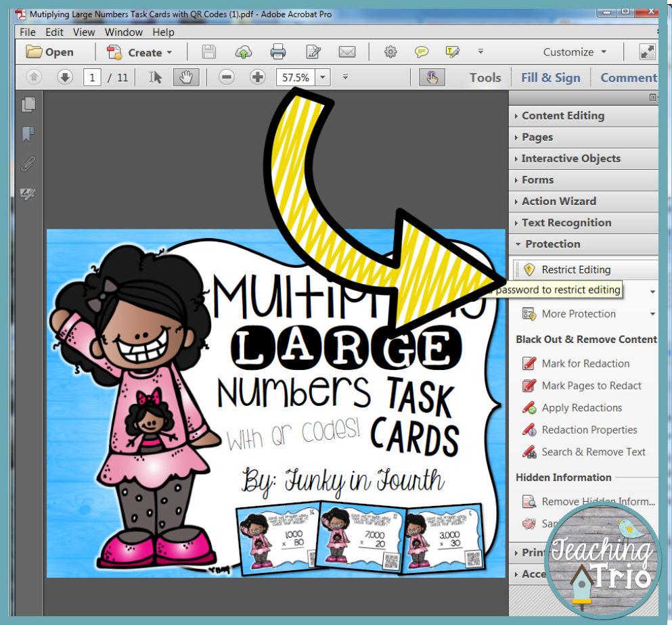Switch to the Comment tab
The image size is (672, 625).
pyautogui.click(x=628, y=77)
